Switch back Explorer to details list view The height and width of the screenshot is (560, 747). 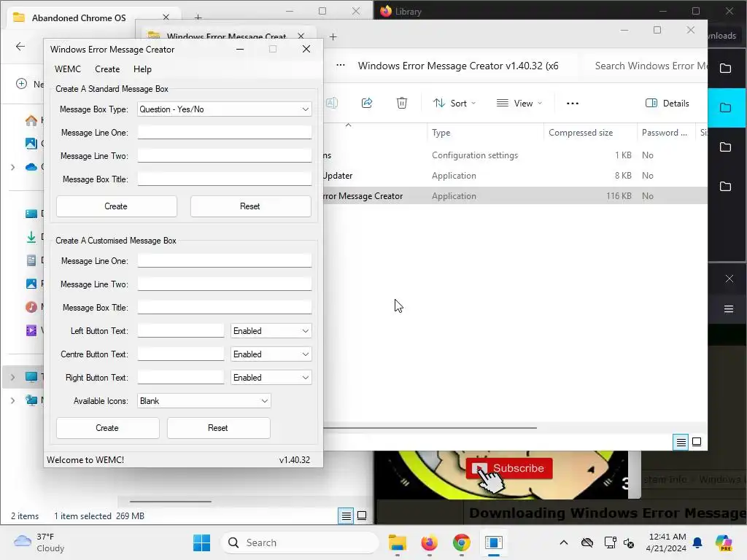(346, 516)
